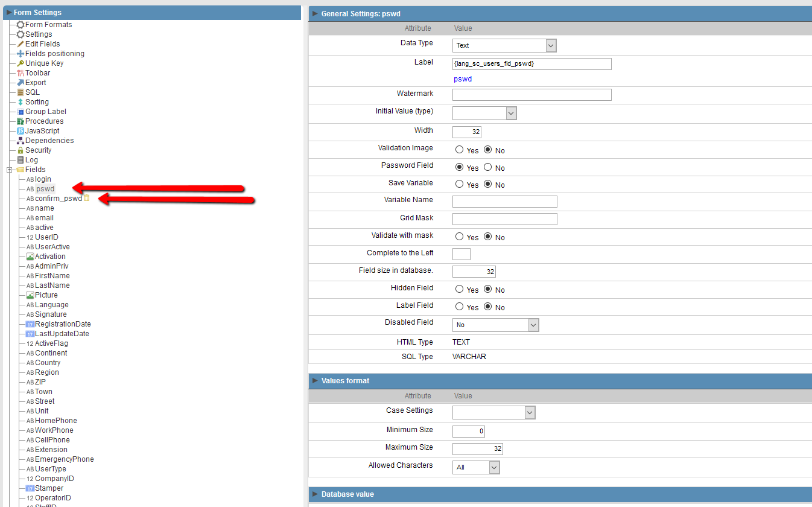
Task: Click the RegistrationDate calendar icon
Action: [30, 324]
